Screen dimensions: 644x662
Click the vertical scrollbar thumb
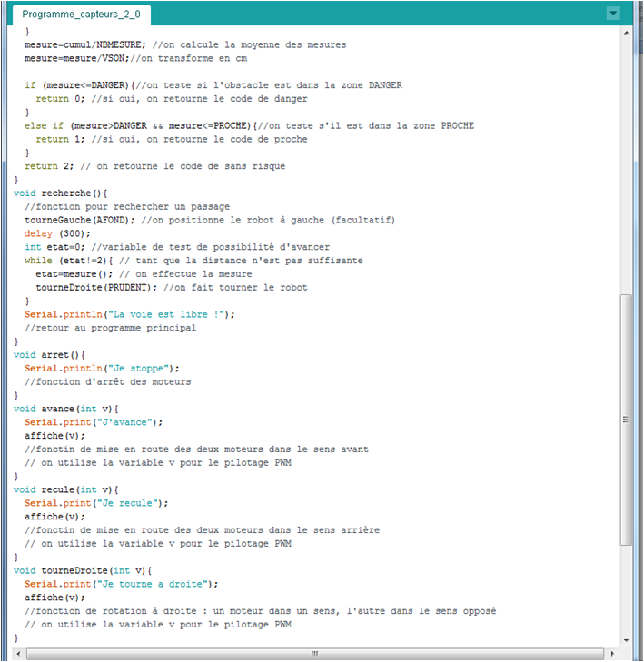(626, 420)
